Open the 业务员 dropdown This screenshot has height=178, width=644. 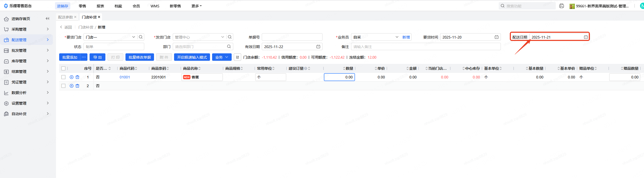click(397, 37)
